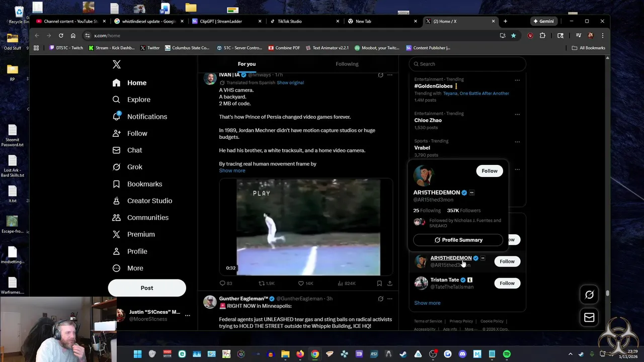Open Chrome extensions puzzle icon
This screenshot has height=362, width=644.
tap(542, 36)
